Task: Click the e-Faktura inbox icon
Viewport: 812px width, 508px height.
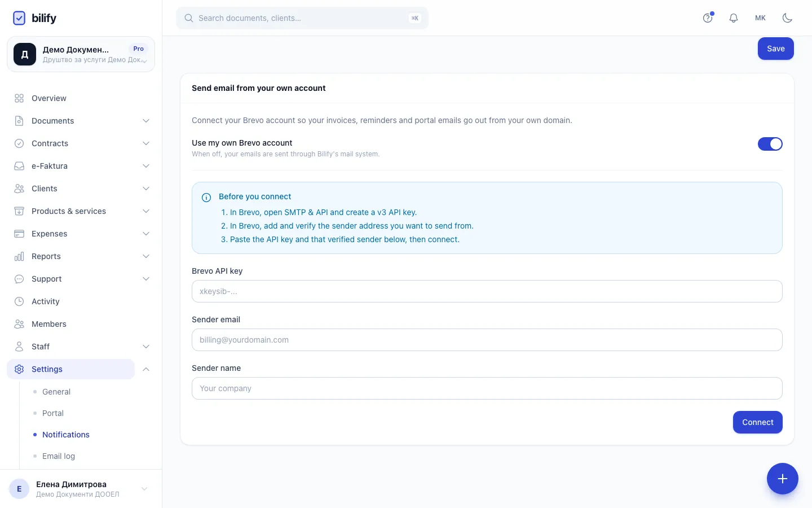Action: 19,166
